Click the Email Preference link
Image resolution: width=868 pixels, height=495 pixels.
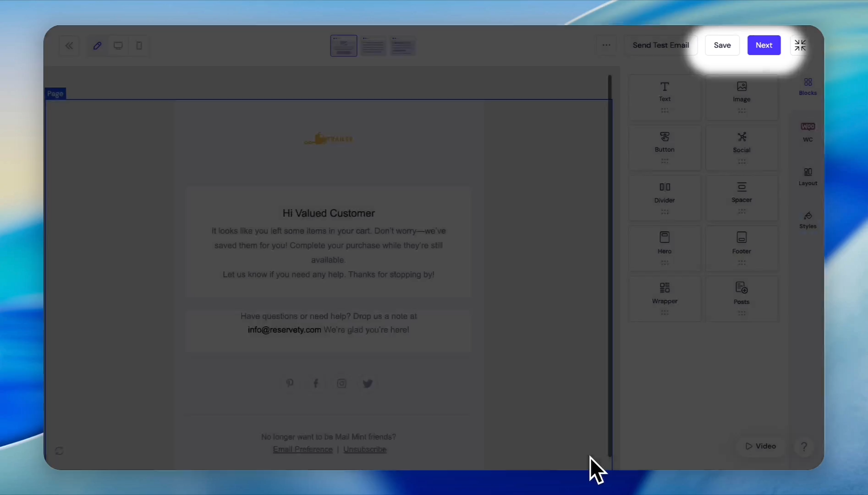[302, 449]
